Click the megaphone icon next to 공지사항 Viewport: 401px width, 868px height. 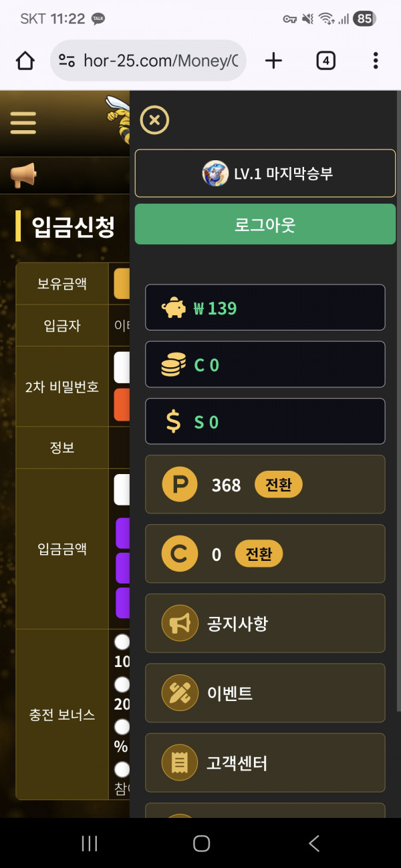[x=178, y=623]
